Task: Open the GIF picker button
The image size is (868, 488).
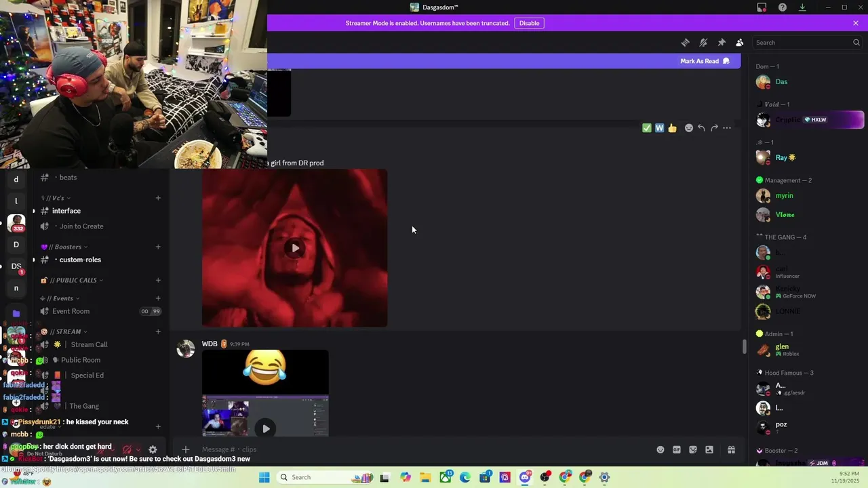Action: click(677, 449)
